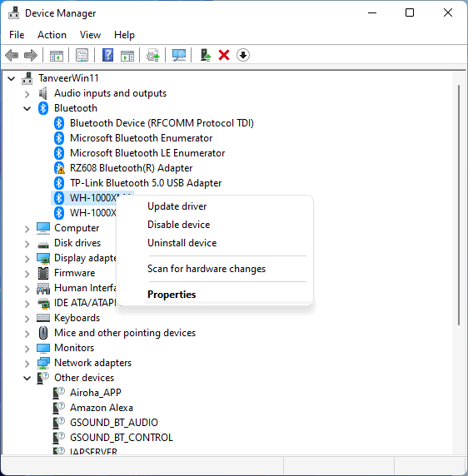Click Scan for hardware changes monitor icon
This screenshot has width=468, height=476.
pyautogui.click(x=179, y=55)
